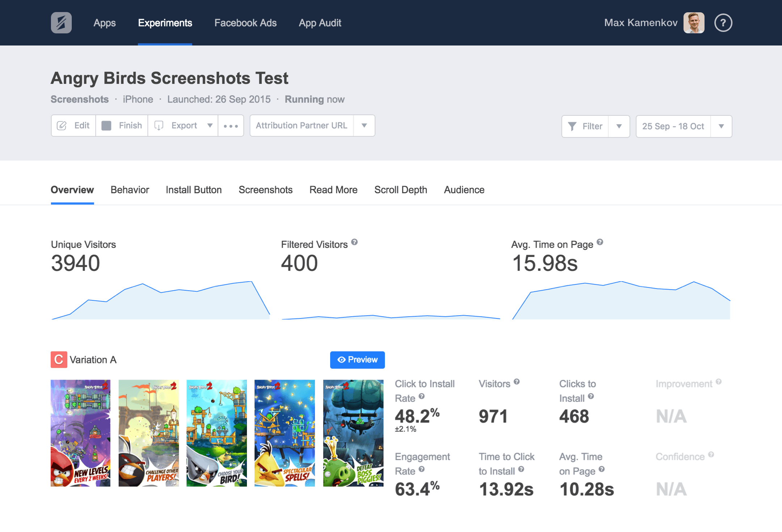The image size is (782, 532).
Task: Open the Facebook Ads section
Action: click(245, 22)
